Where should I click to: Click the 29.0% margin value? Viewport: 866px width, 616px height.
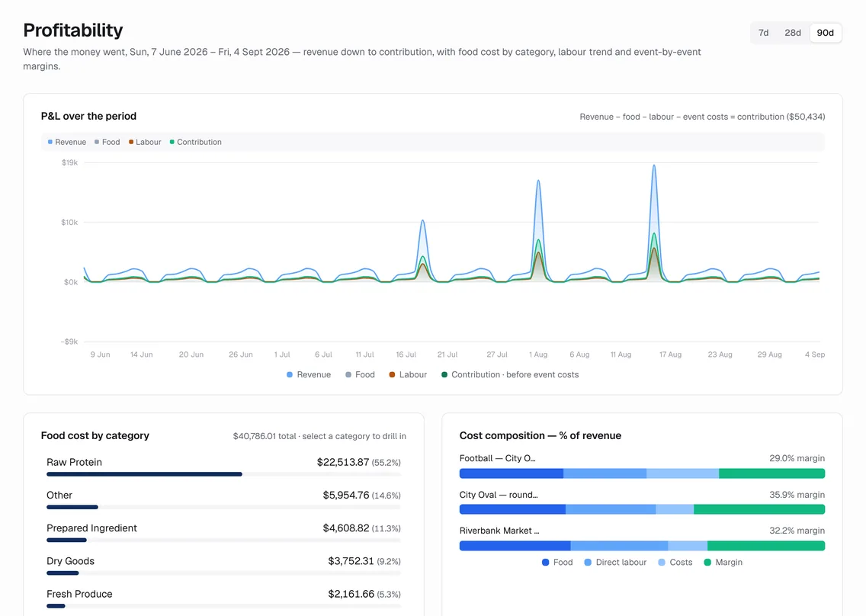point(797,458)
